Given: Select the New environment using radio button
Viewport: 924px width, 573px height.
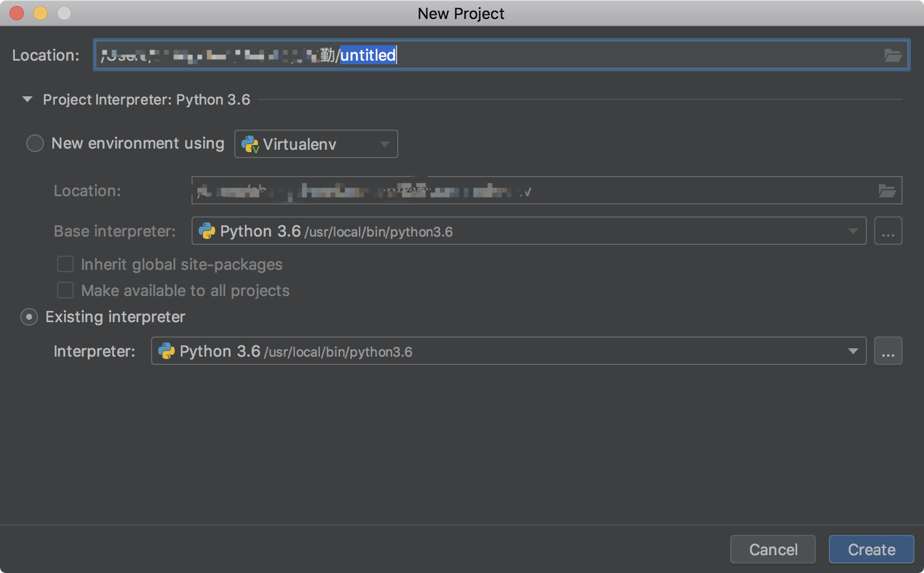Looking at the screenshot, I should 35,143.
